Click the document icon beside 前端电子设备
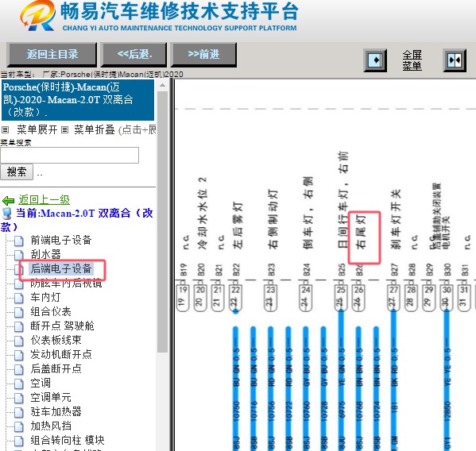Viewport: 476px width, 451px height. [x=19, y=241]
